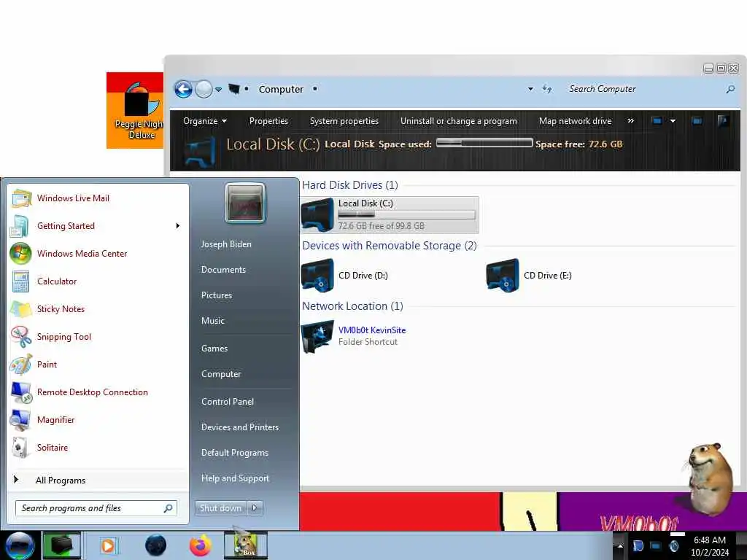Image resolution: width=747 pixels, height=560 pixels.
Task: Click the Forward arrow in Explorer
Action: click(204, 89)
